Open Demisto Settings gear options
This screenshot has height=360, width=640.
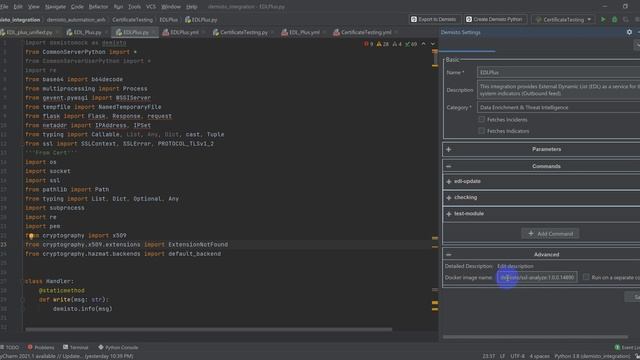tap(629, 32)
